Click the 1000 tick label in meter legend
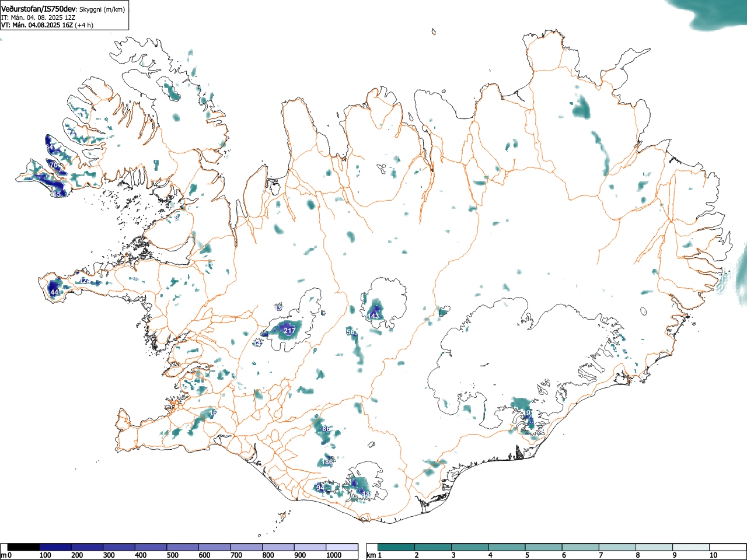Viewport: 747px width, 560px height. point(334,555)
